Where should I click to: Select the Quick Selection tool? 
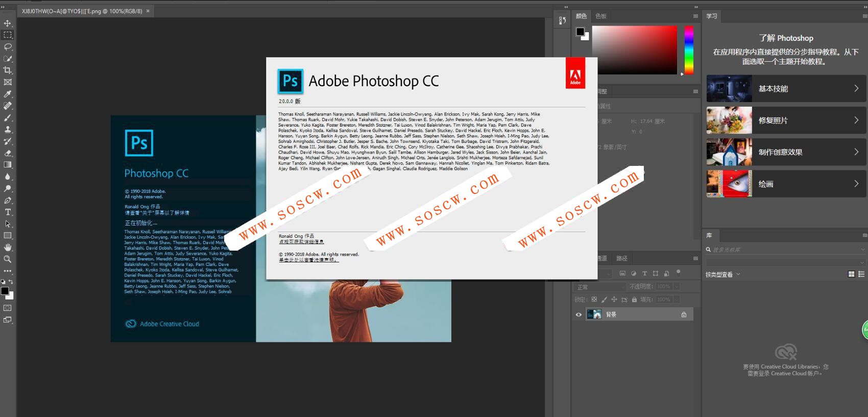point(8,58)
